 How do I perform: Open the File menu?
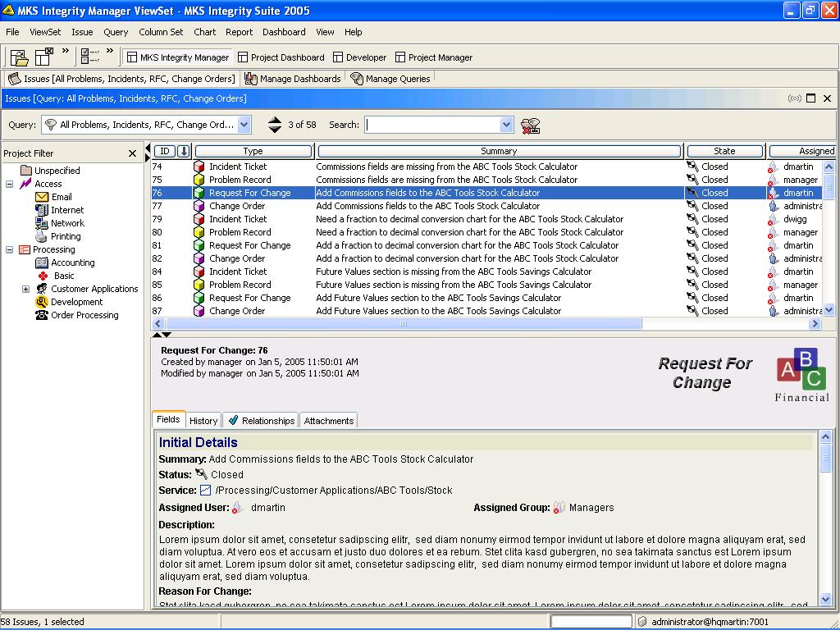12,32
